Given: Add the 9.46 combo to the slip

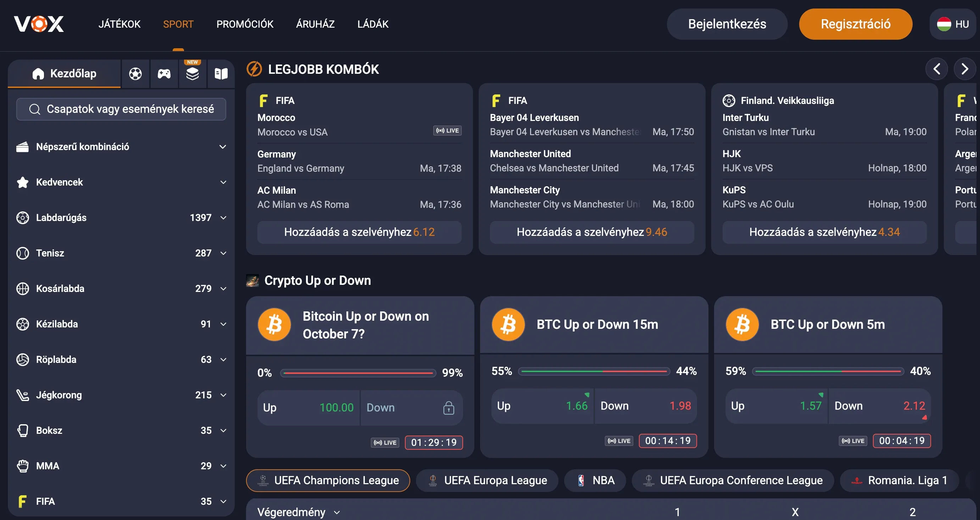Looking at the screenshot, I should pos(592,232).
